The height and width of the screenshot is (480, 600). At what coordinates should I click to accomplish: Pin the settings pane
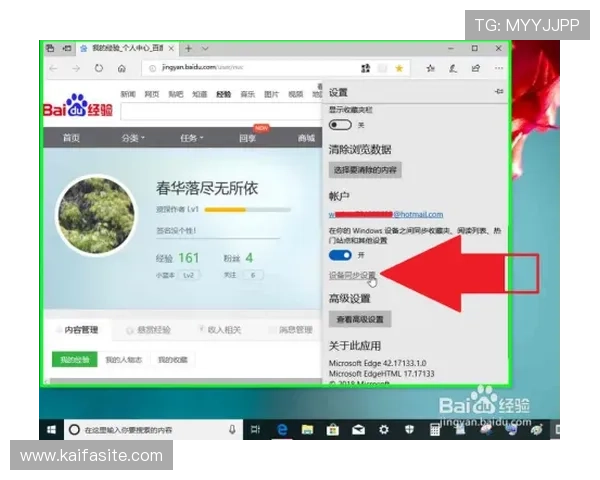(499, 91)
